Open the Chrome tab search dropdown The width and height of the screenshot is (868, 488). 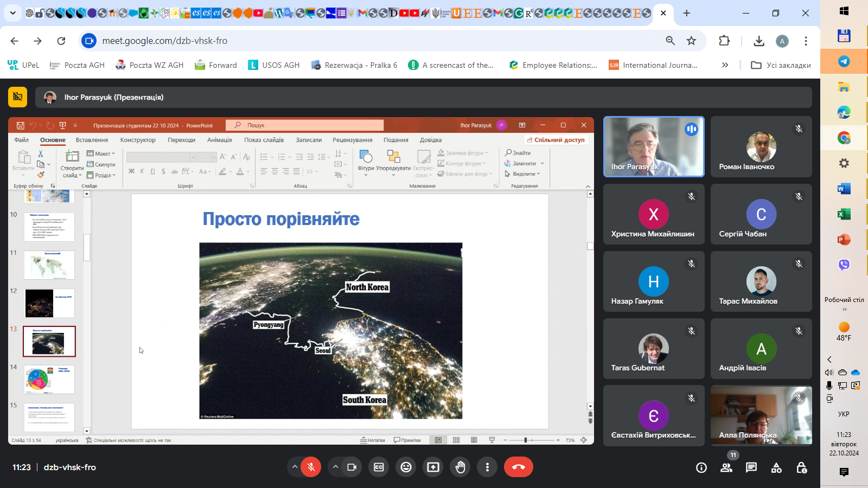12,13
